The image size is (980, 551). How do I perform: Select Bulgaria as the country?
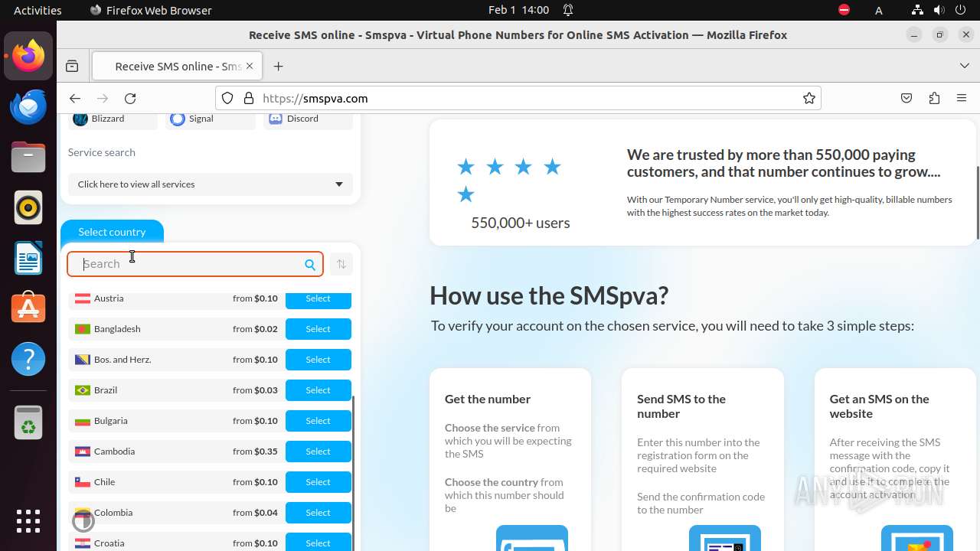click(318, 421)
